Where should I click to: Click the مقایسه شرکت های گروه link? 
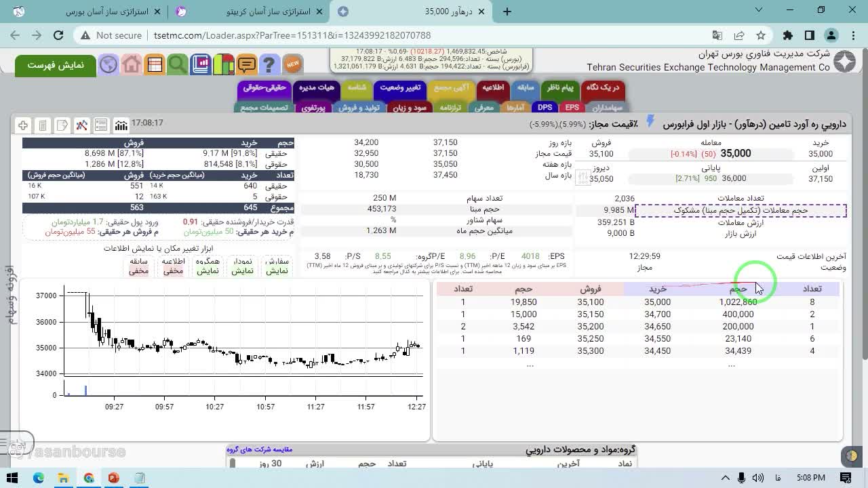(260, 449)
